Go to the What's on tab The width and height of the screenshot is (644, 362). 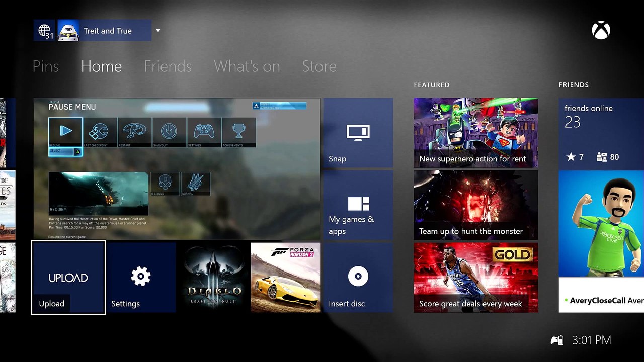(247, 66)
